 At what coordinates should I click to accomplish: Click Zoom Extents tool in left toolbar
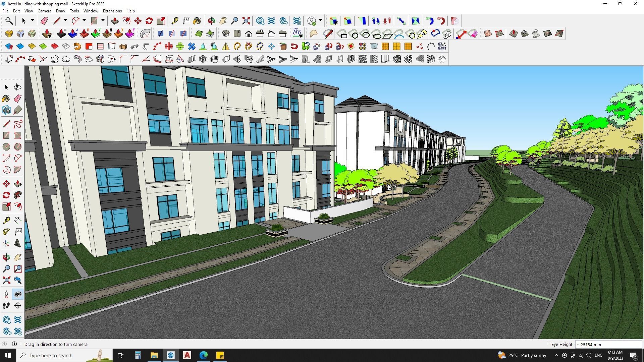pyautogui.click(x=6, y=280)
